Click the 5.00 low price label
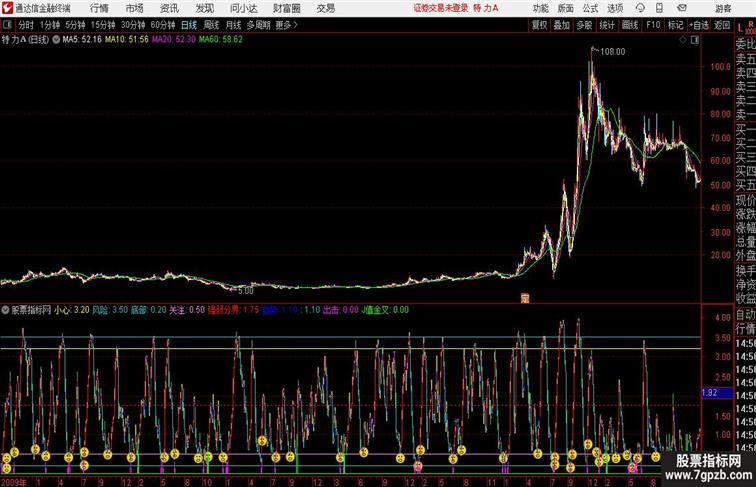The image size is (756, 487). [245, 291]
